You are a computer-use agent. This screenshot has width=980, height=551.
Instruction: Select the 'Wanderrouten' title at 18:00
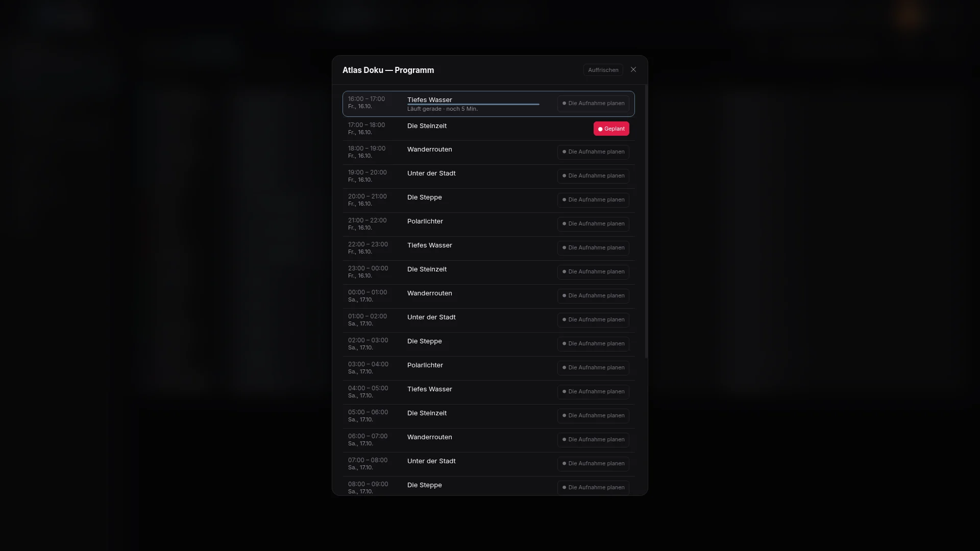430,149
